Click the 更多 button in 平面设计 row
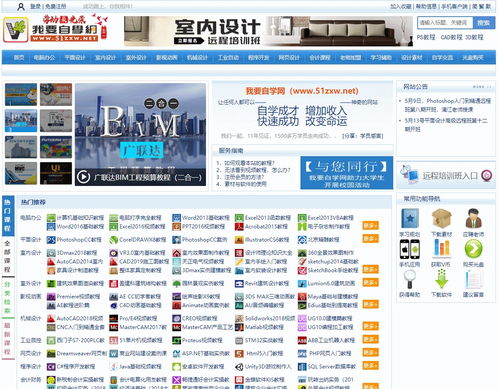The width and height of the screenshot is (499, 389). click(370, 238)
